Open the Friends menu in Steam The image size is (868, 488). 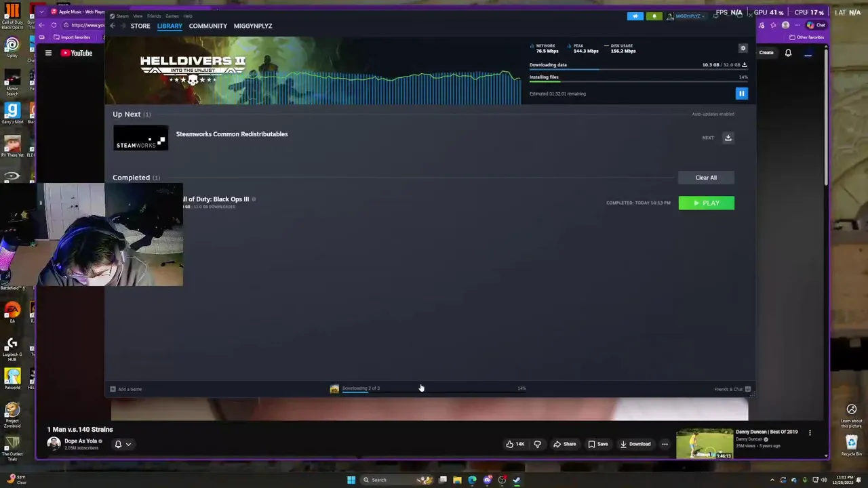[x=154, y=16]
